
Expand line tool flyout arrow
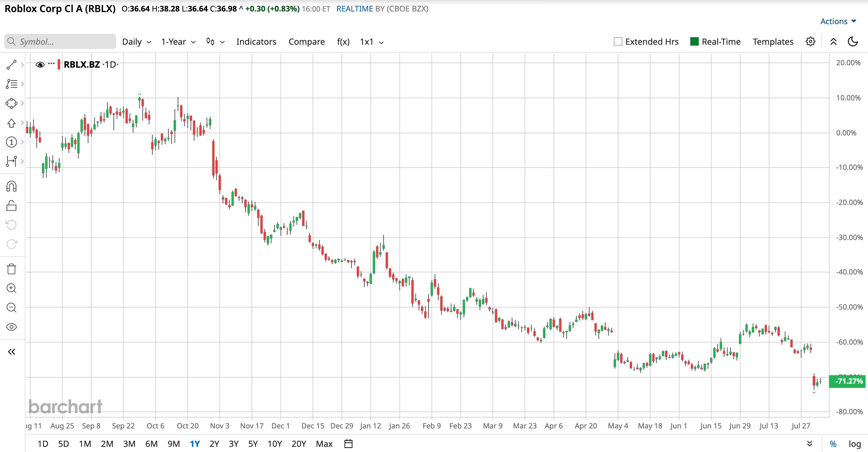tap(22, 65)
